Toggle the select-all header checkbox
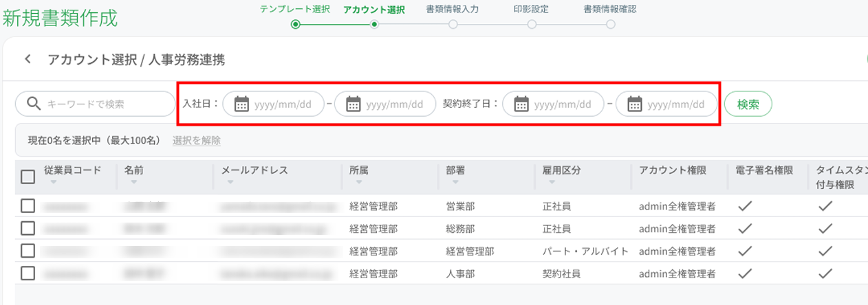The width and height of the screenshot is (868, 305). [28, 177]
